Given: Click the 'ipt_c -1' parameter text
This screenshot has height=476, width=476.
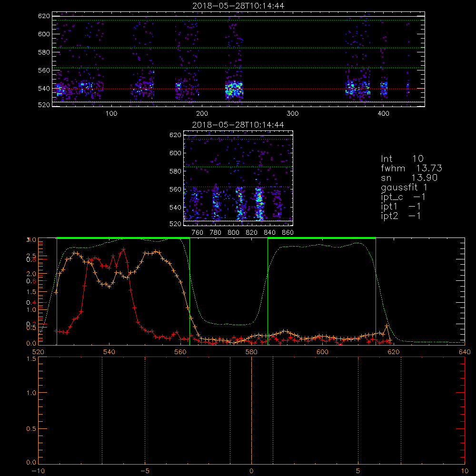Looking at the screenshot, I should pos(403,197).
